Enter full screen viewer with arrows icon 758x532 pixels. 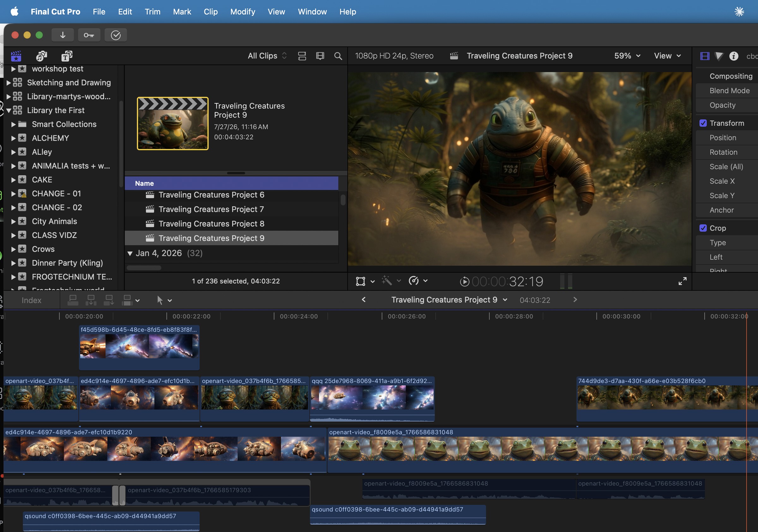(x=683, y=281)
